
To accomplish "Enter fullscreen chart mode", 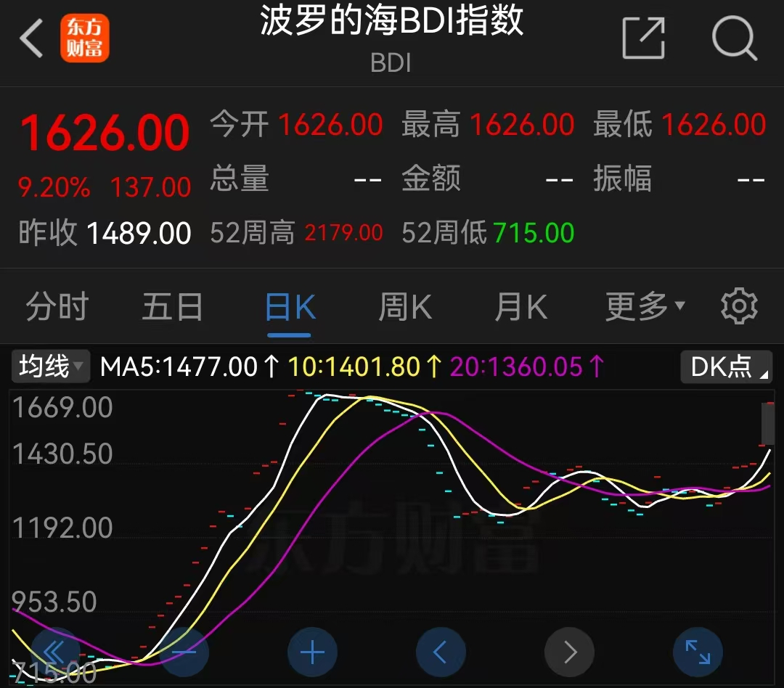I will 698,652.
